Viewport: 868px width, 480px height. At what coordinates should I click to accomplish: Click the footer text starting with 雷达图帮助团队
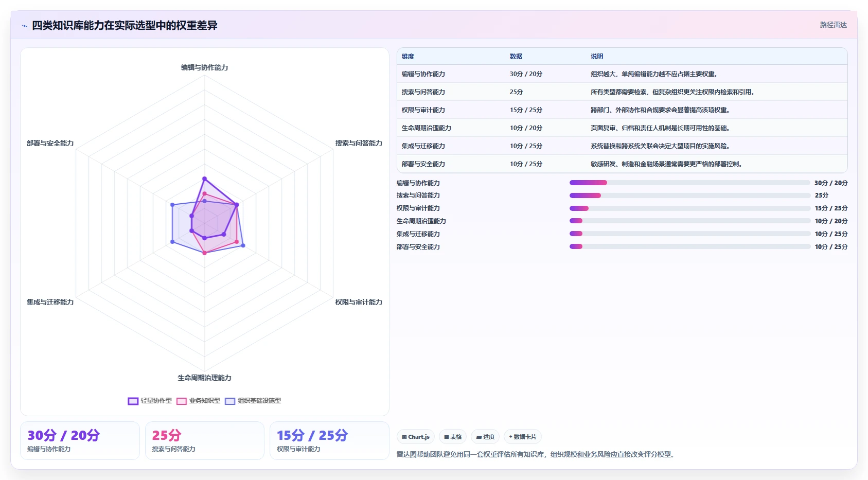[x=537, y=454]
